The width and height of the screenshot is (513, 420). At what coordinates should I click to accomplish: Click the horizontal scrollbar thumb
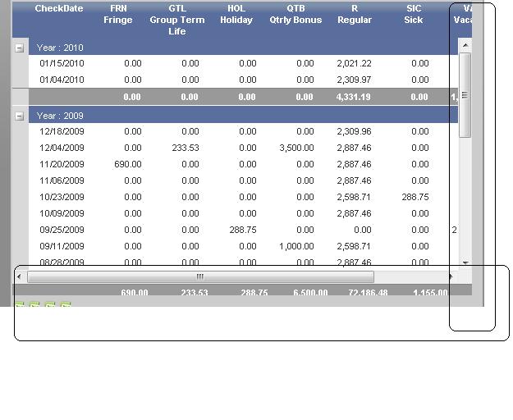tap(200, 276)
